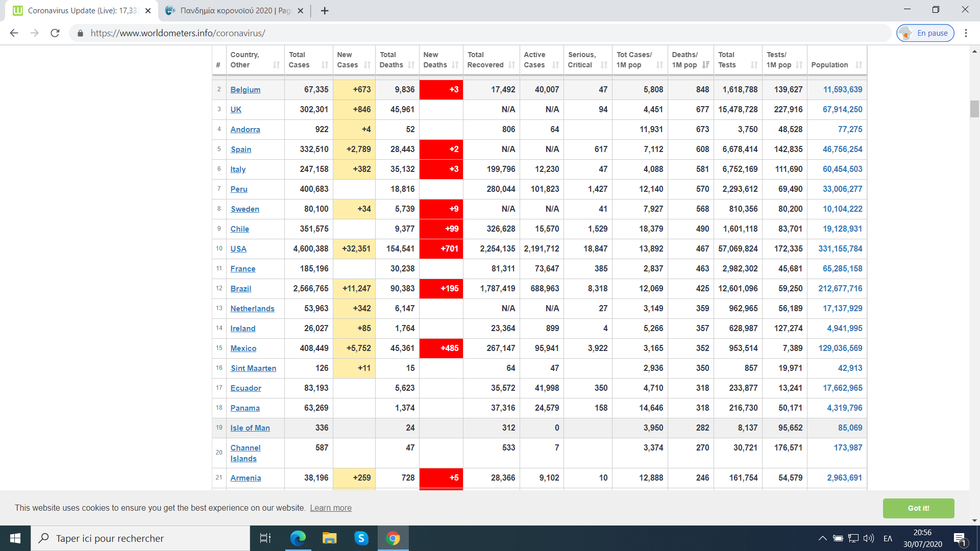Sort by New Deaths column arrows
980x551 pixels.
pos(455,65)
